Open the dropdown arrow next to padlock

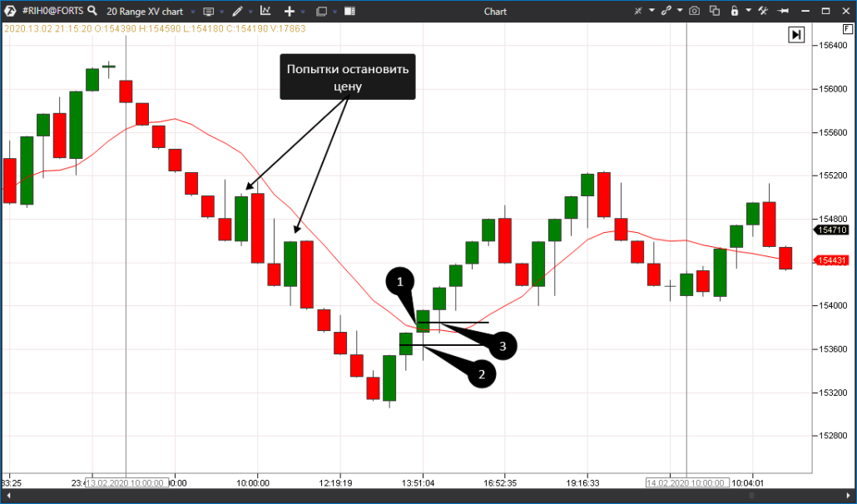point(747,12)
